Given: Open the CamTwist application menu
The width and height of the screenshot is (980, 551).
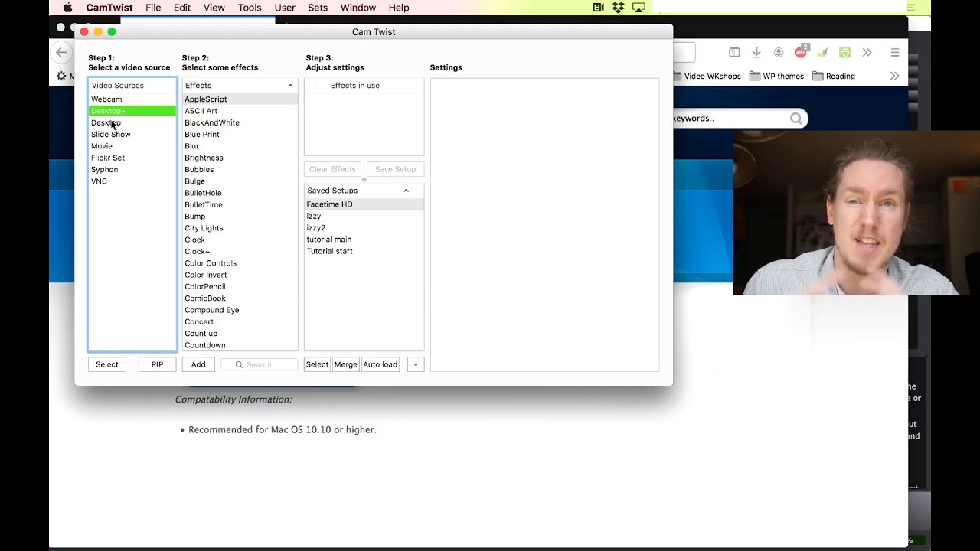Looking at the screenshot, I should click(109, 8).
